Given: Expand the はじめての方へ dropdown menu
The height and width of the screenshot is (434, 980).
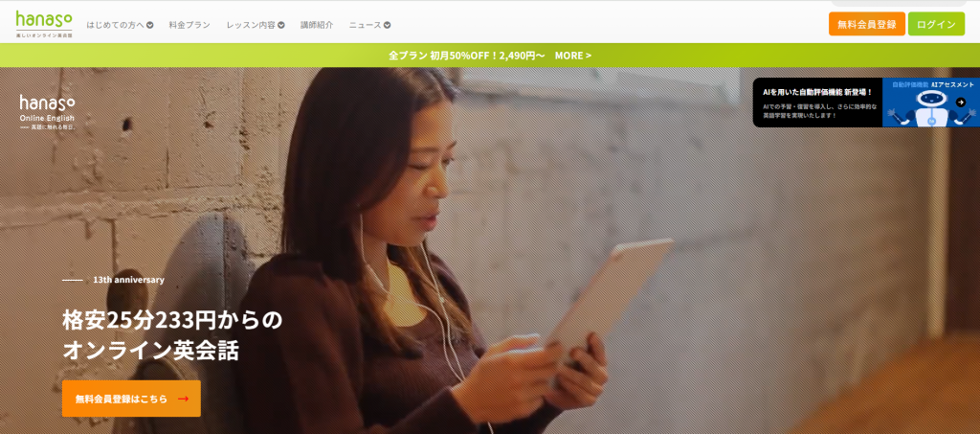Looking at the screenshot, I should 120,25.
